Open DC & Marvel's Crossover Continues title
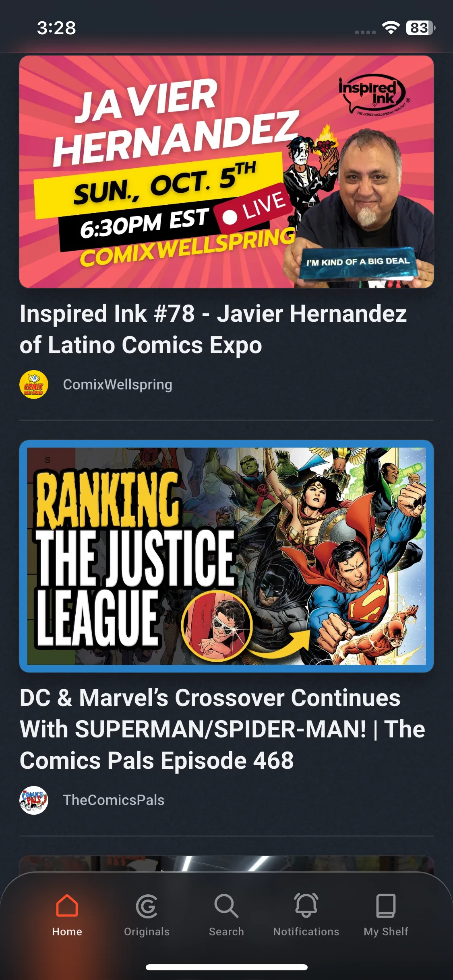Image resolution: width=453 pixels, height=980 pixels. click(222, 729)
